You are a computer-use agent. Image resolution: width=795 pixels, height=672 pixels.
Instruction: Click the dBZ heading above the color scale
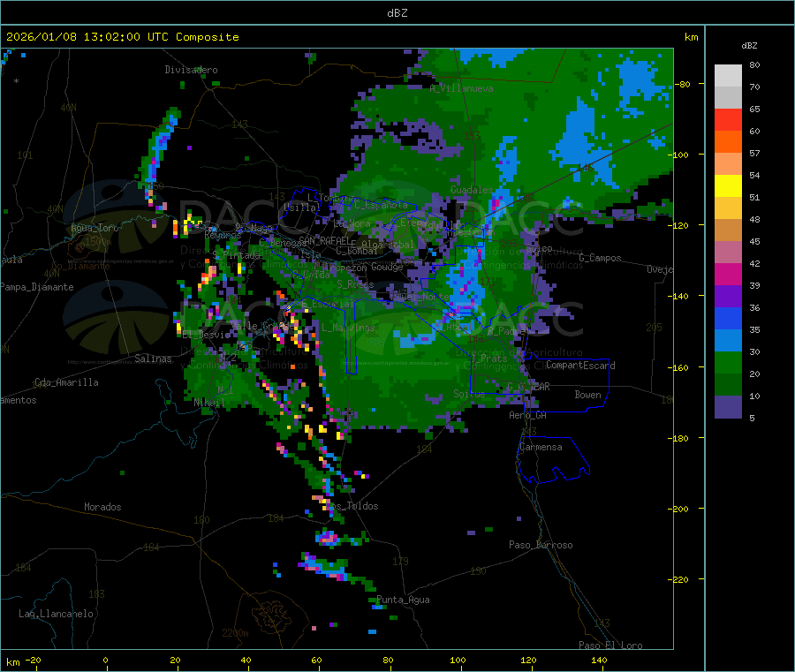tap(749, 46)
